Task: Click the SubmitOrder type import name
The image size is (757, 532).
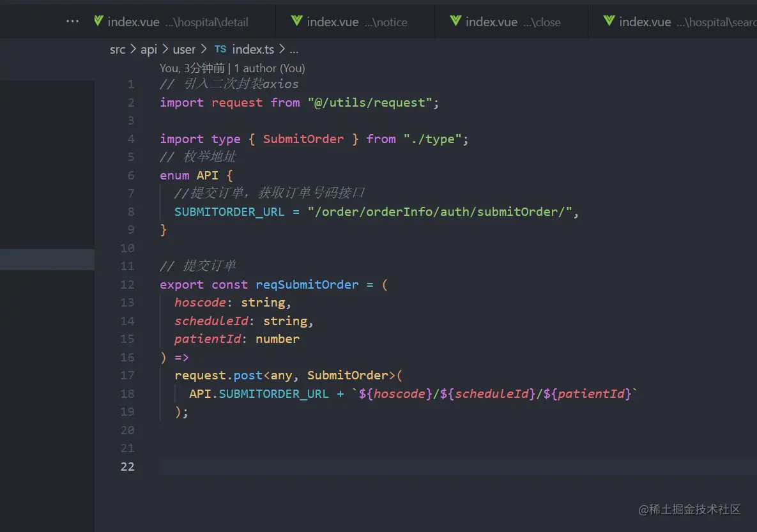Action: (x=303, y=139)
